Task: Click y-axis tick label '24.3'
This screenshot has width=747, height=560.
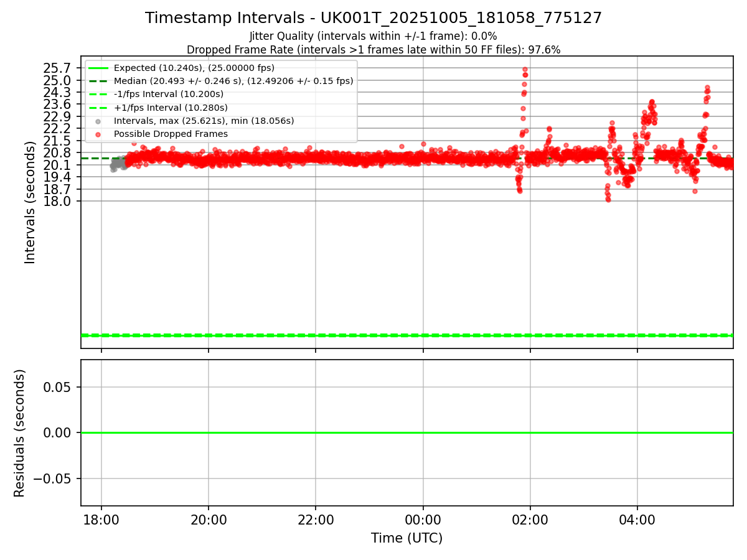Action: pos(57,92)
